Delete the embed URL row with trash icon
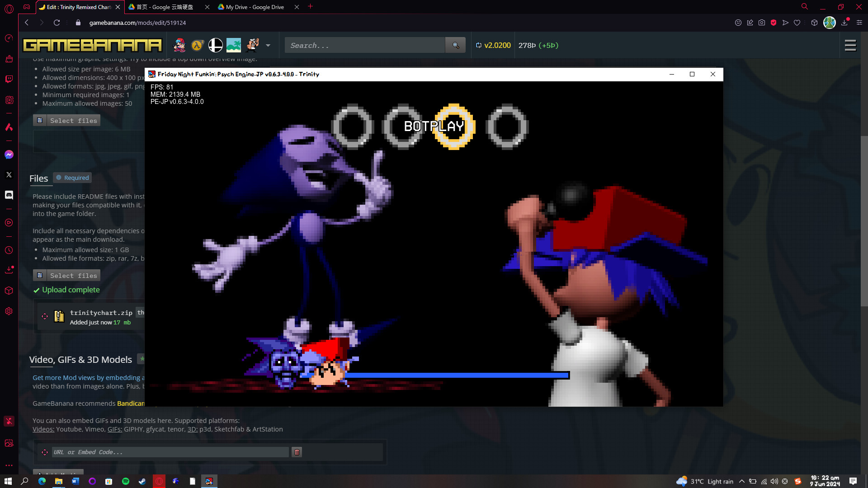This screenshot has width=868, height=488. pos(297,452)
